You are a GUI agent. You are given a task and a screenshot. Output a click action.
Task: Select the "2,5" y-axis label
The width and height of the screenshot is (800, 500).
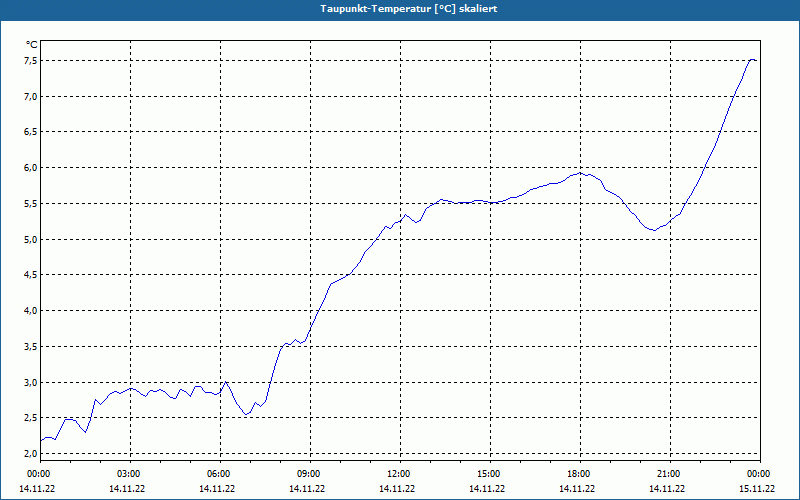pos(31,418)
